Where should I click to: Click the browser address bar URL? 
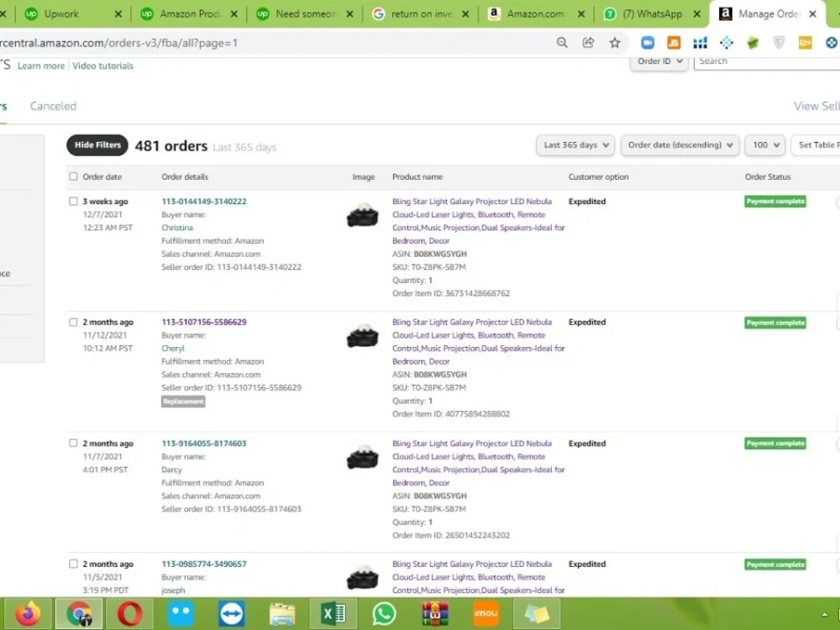pos(118,43)
